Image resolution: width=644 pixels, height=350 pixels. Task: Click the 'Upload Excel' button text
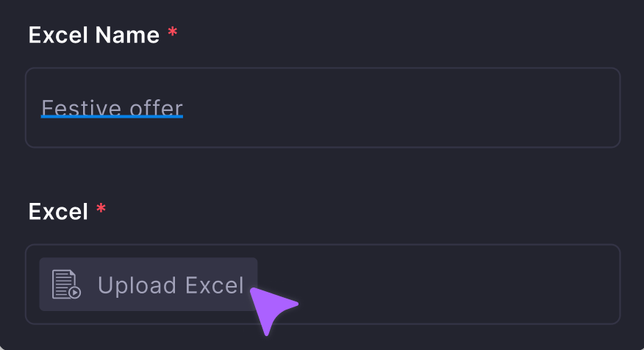[170, 285]
